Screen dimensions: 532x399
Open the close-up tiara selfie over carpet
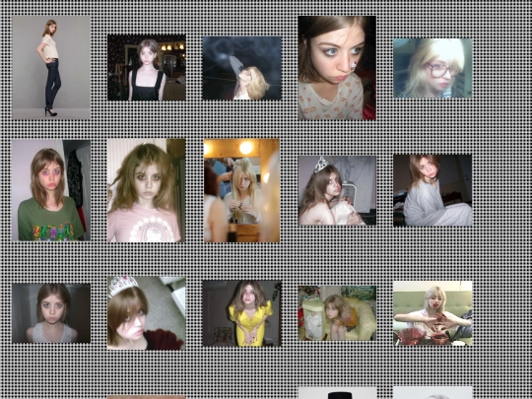coord(147,313)
